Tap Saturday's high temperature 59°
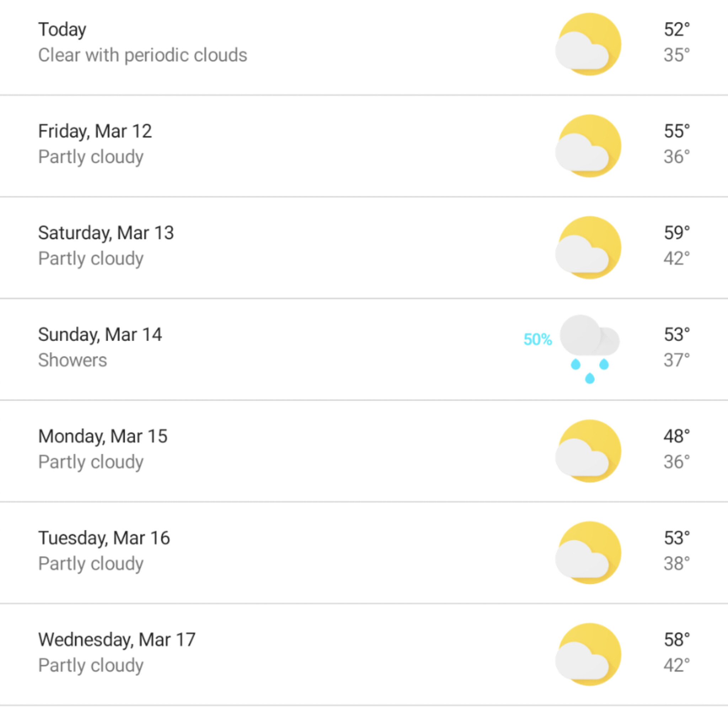Viewport: 728px width, 719px height. coord(677,233)
